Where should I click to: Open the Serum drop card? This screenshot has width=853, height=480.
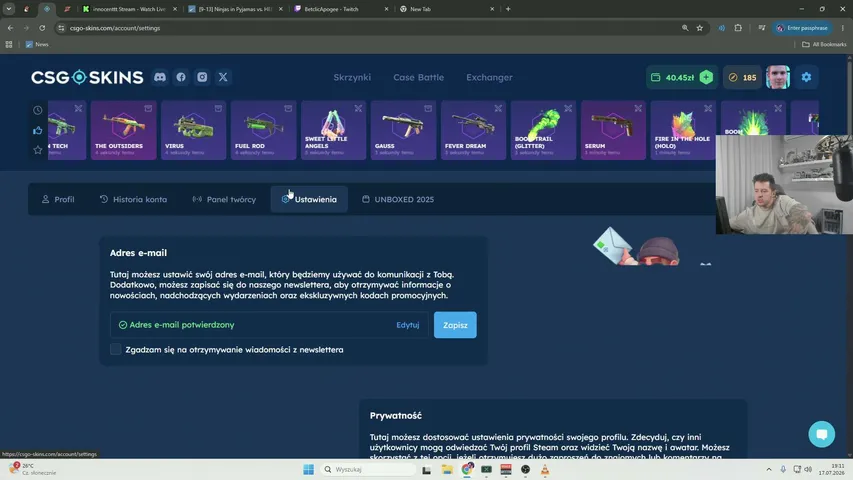coord(613,130)
